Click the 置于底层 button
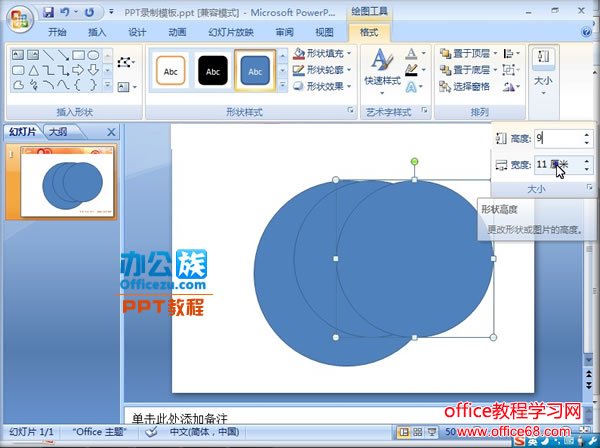Viewport: 600px width, 448px height. click(465, 70)
